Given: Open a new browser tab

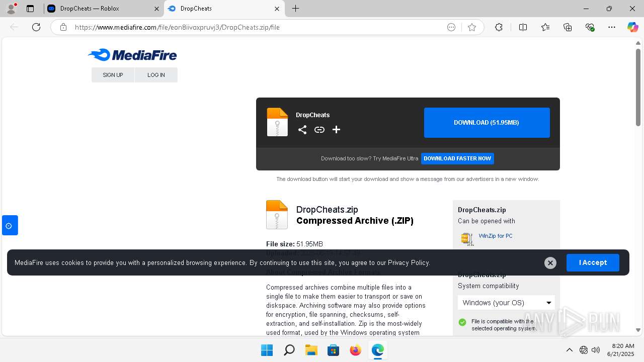Looking at the screenshot, I should (295, 9).
